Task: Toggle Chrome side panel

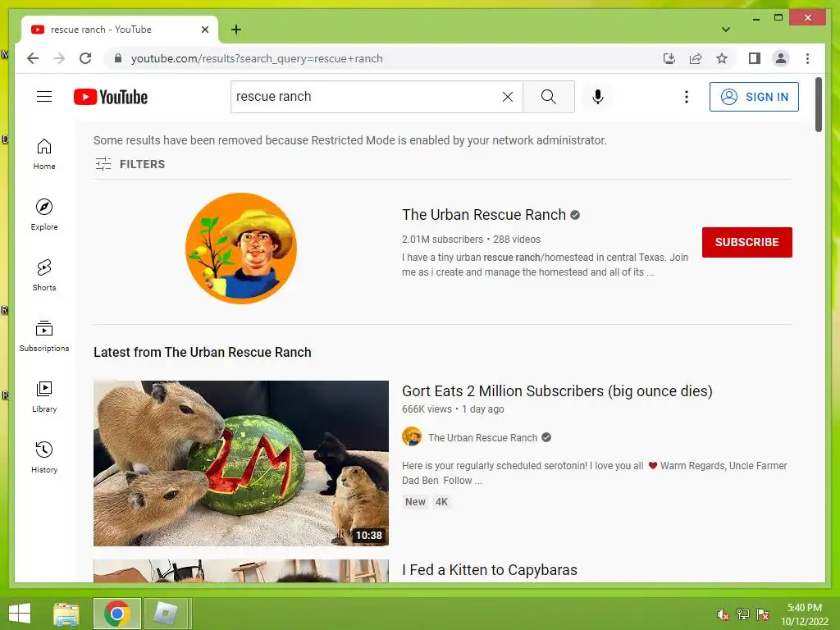Action: tap(755, 58)
